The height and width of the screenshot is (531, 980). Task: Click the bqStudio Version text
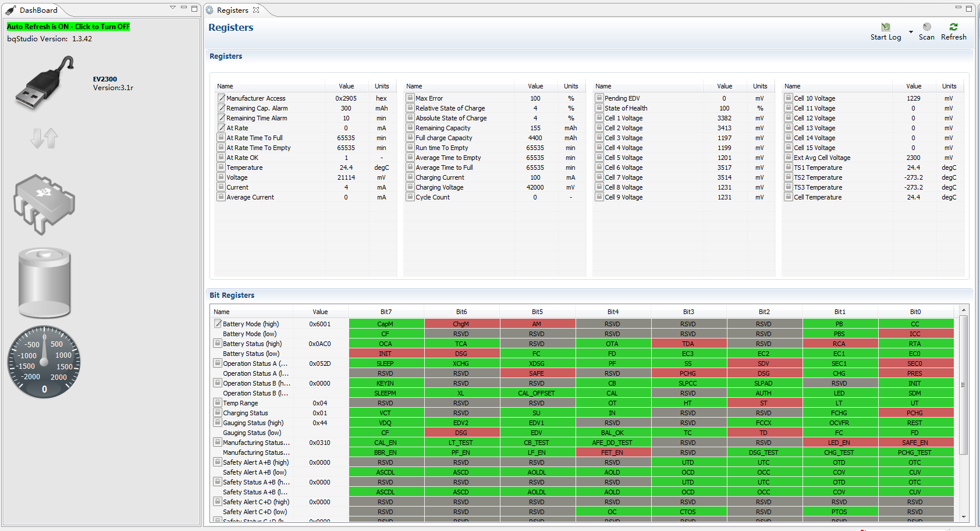click(49, 39)
